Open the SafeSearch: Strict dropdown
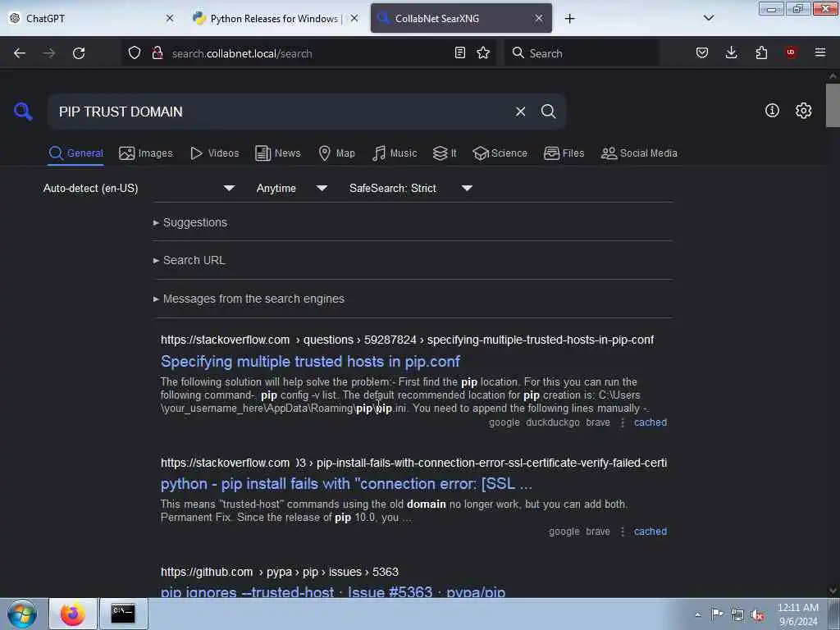Viewport: 840px width, 630px height. [411, 188]
